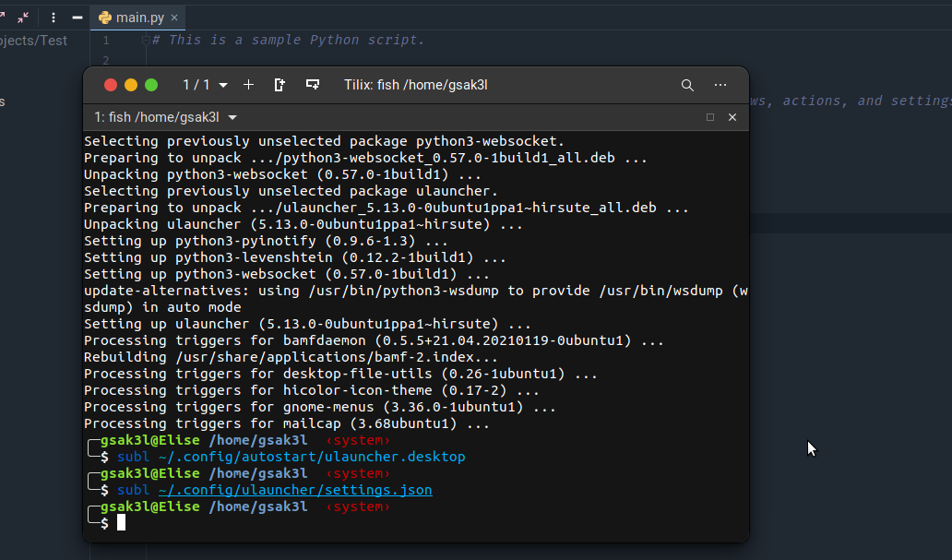Click the Tilix title 'Tilix: fish /home/gsak3l'
Viewport: 952px width, 560px height.
(x=416, y=85)
